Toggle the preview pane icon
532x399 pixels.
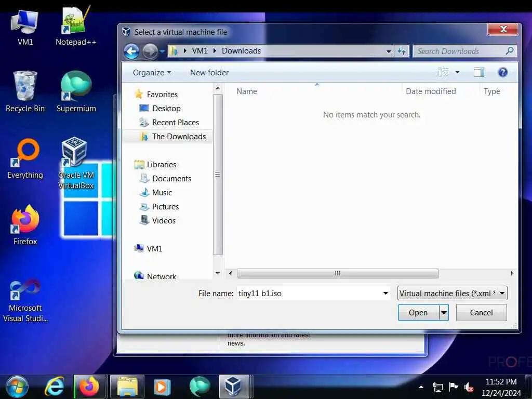[x=478, y=72]
